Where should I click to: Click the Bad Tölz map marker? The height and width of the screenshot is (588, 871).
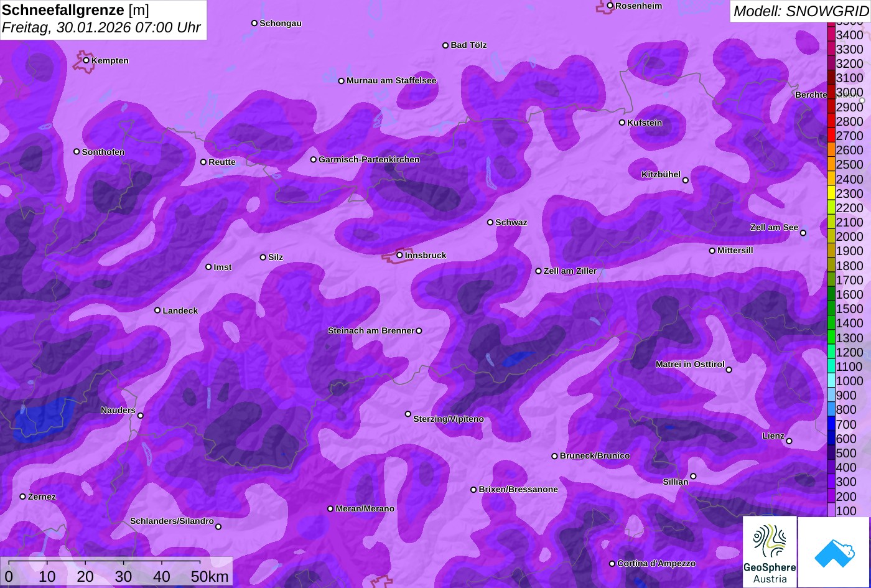click(x=445, y=45)
